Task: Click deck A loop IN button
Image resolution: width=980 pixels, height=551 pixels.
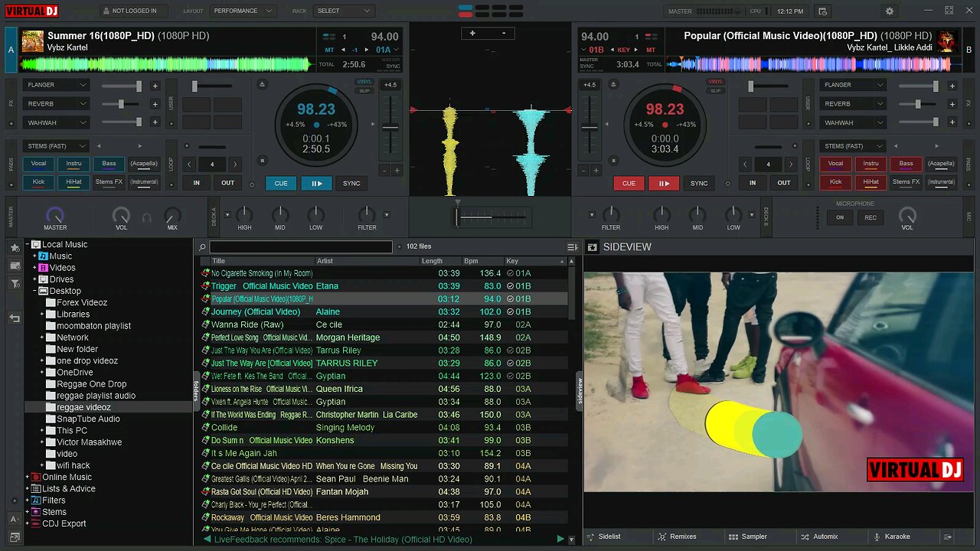Action: 197,183
